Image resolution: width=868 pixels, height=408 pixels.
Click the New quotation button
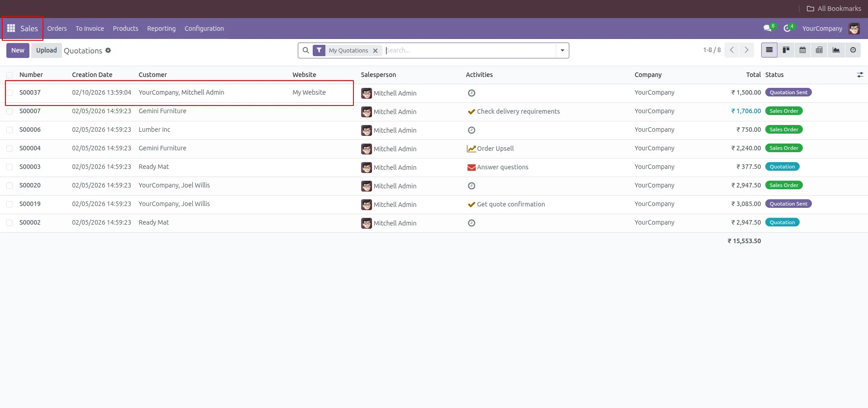tap(18, 50)
